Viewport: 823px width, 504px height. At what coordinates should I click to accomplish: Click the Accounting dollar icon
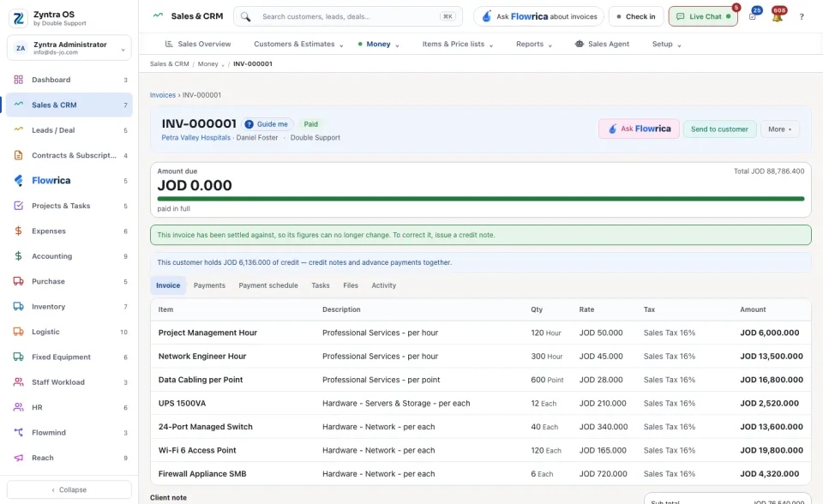[x=18, y=256]
